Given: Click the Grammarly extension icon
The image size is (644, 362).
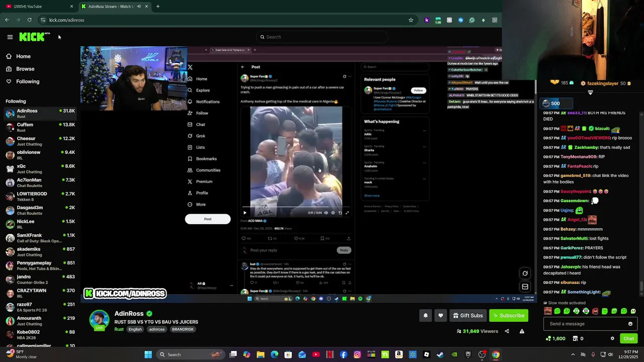Looking at the screenshot, I should (472, 20).
